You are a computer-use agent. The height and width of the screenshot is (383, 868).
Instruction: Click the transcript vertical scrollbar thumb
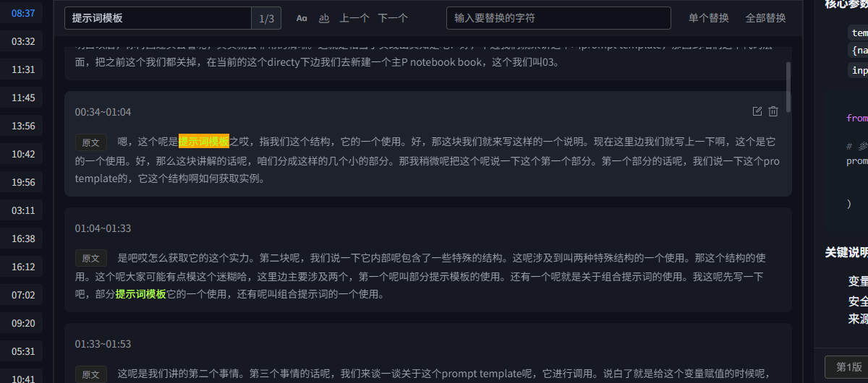788,87
